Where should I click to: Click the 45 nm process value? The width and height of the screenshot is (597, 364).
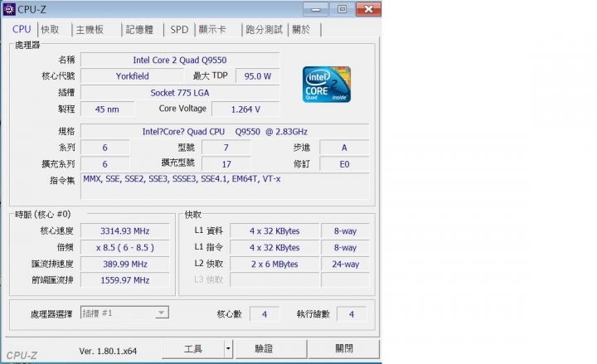pyautogui.click(x=107, y=109)
